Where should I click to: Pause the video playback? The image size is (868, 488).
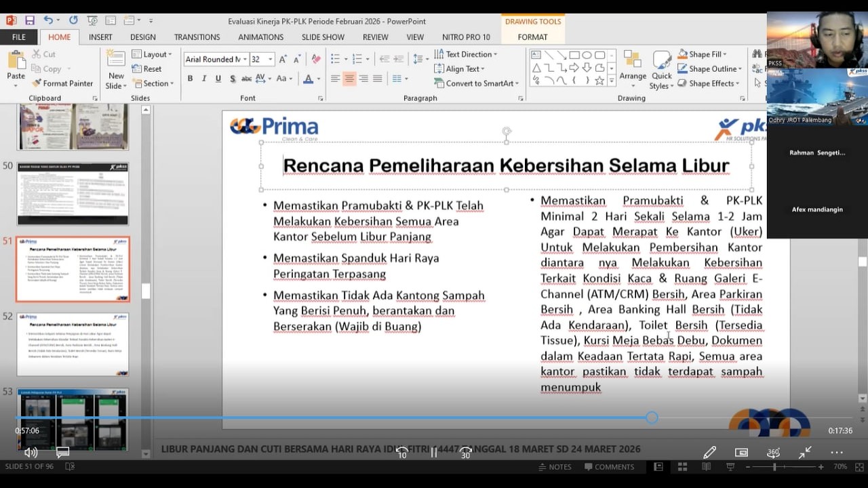(x=434, y=452)
